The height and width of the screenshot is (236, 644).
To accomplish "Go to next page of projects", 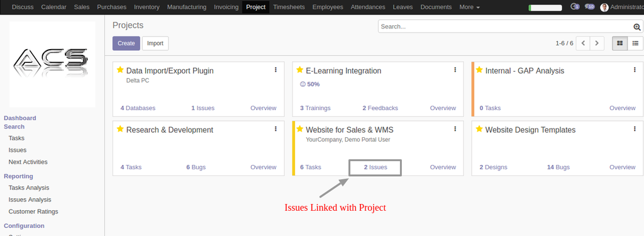I will click(x=597, y=43).
